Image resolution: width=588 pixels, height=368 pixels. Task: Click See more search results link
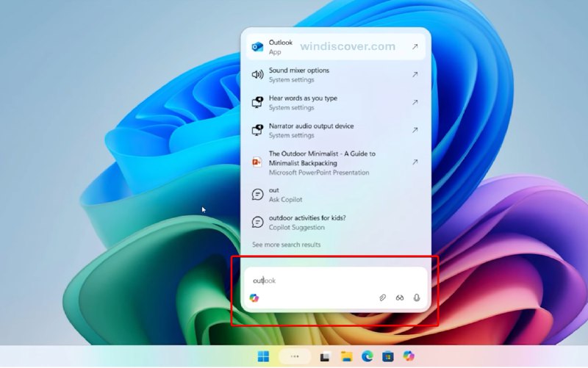pos(286,245)
